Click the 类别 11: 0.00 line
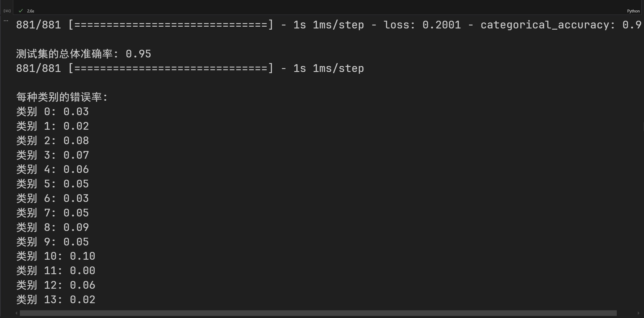 (x=56, y=271)
